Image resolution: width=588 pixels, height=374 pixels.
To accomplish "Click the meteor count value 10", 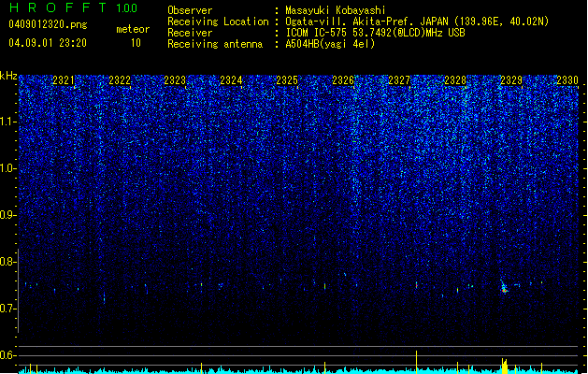I will 136,43.
